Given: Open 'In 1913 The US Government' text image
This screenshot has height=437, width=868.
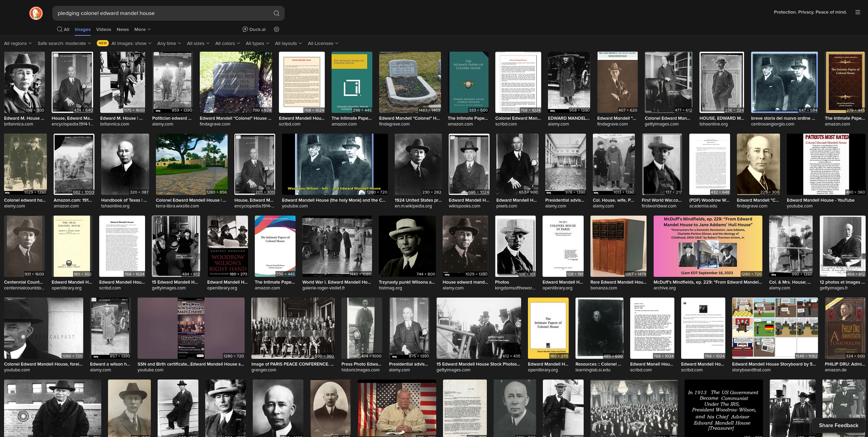Looking at the screenshot, I should [x=724, y=408].
